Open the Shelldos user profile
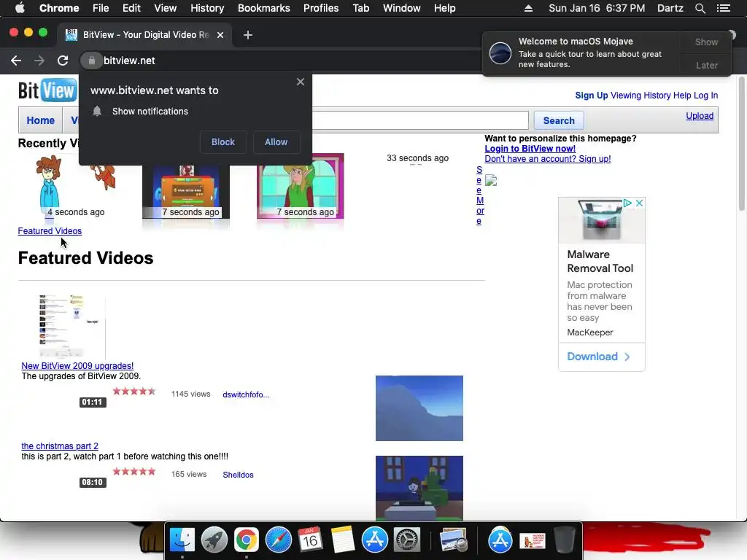The width and height of the screenshot is (747, 560). (238, 475)
